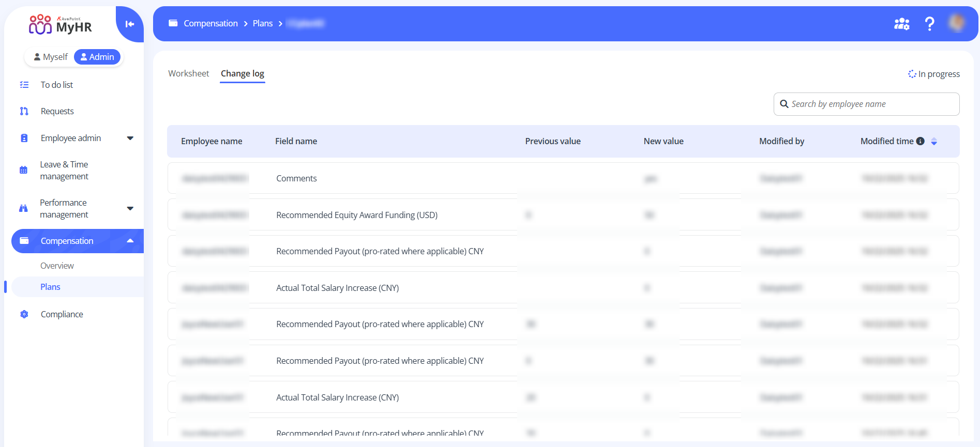
Task: Expand the Employee admin menu
Action: pos(130,138)
